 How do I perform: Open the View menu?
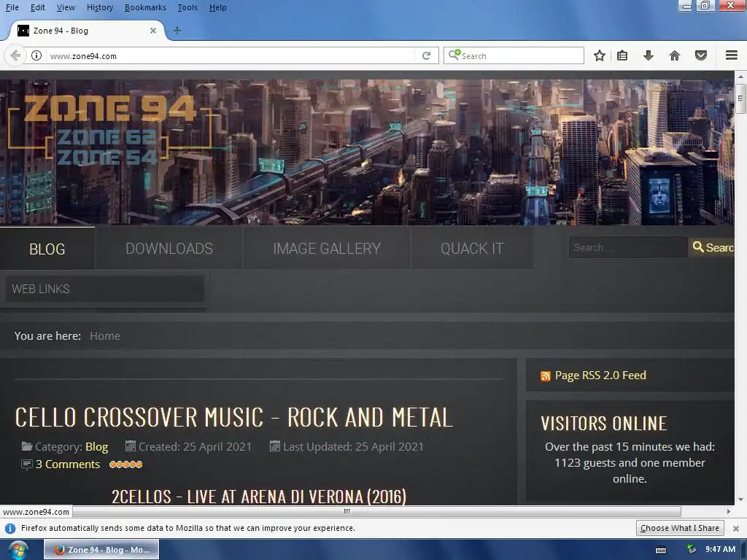point(66,7)
